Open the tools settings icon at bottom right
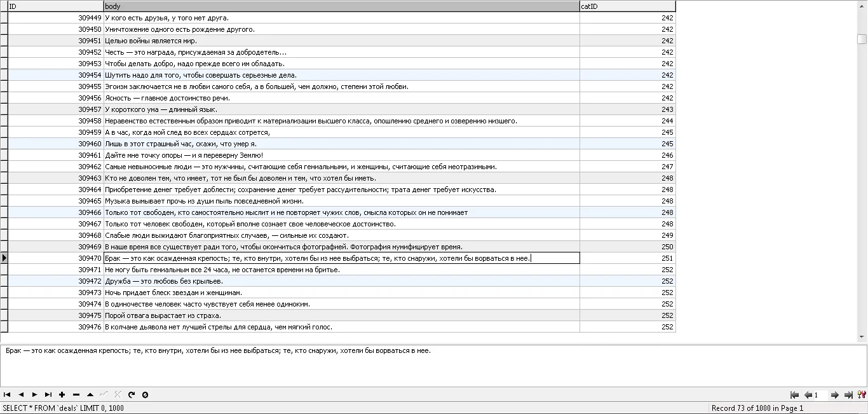This screenshot has width=868, height=414. click(x=862, y=395)
